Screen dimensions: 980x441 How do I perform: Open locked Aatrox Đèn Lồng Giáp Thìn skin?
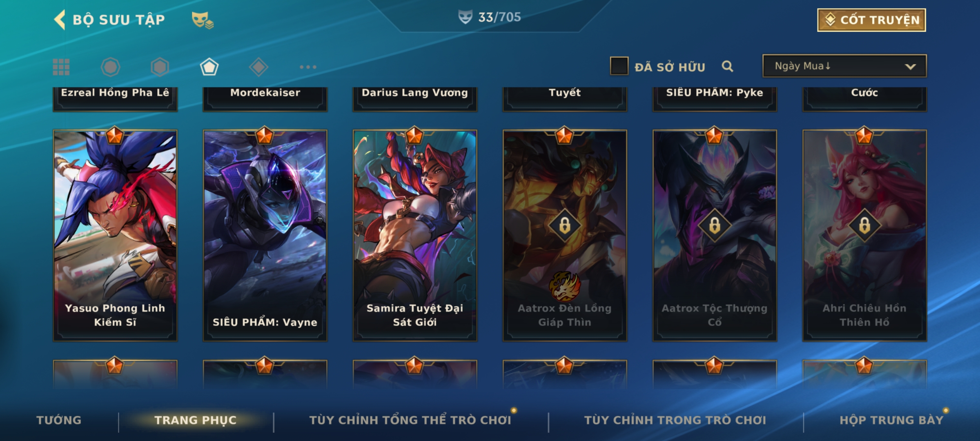coord(565,235)
